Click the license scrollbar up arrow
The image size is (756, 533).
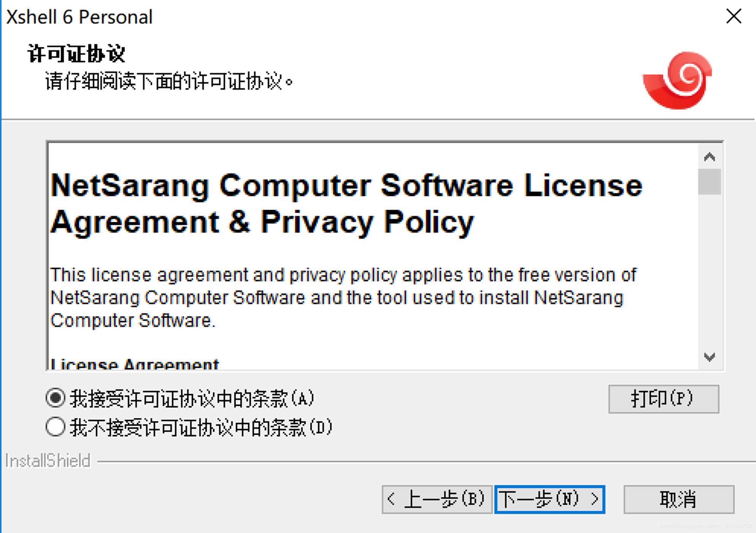pyautogui.click(x=709, y=157)
